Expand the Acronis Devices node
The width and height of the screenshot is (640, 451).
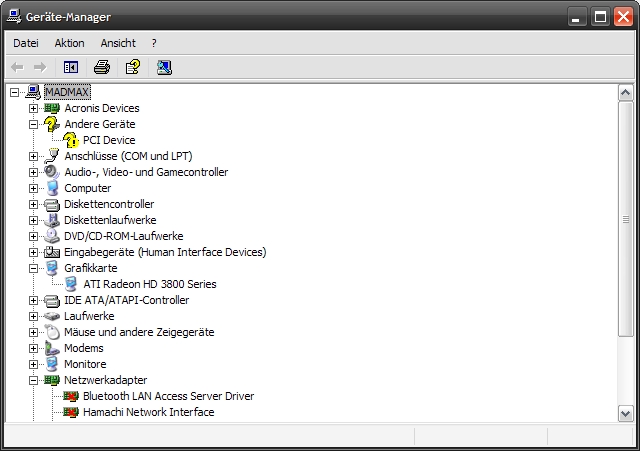(33, 108)
